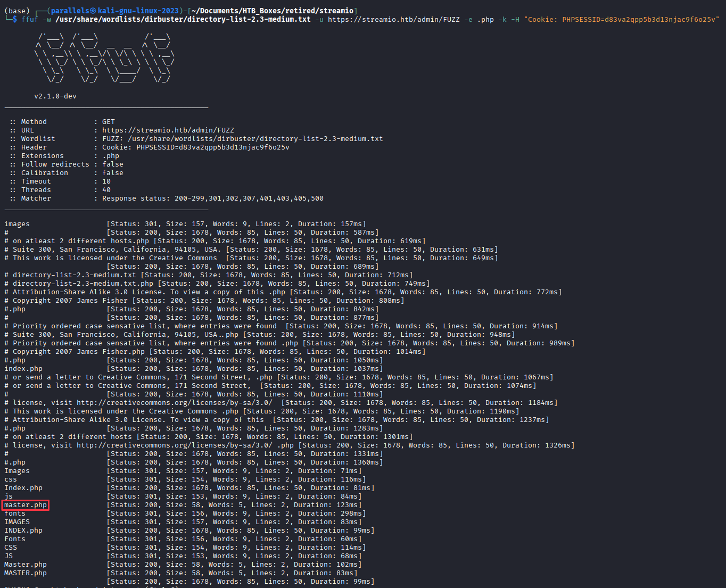Select the lowercase images result row name

(17, 224)
